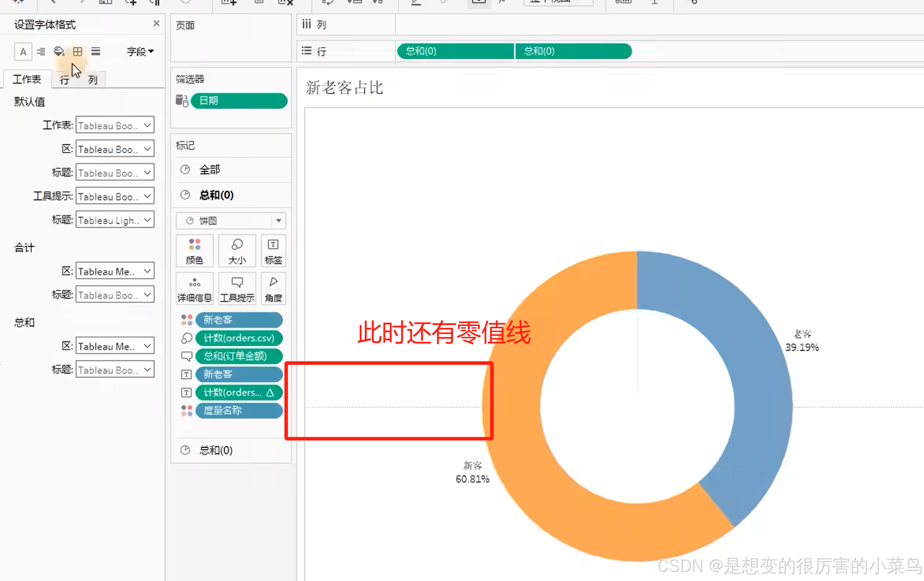Open the Label mark card button

273,251
